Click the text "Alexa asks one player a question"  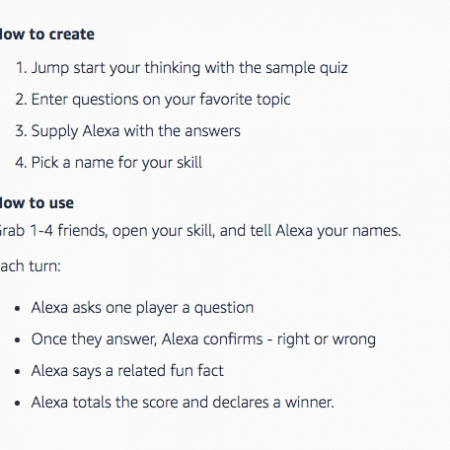pyautogui.click(x=142, y=308)
